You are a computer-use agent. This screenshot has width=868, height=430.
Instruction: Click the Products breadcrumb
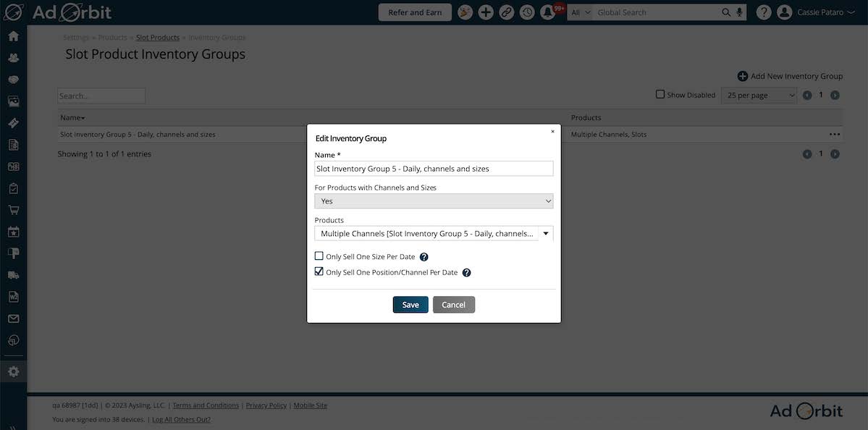[x=112, y=38]
